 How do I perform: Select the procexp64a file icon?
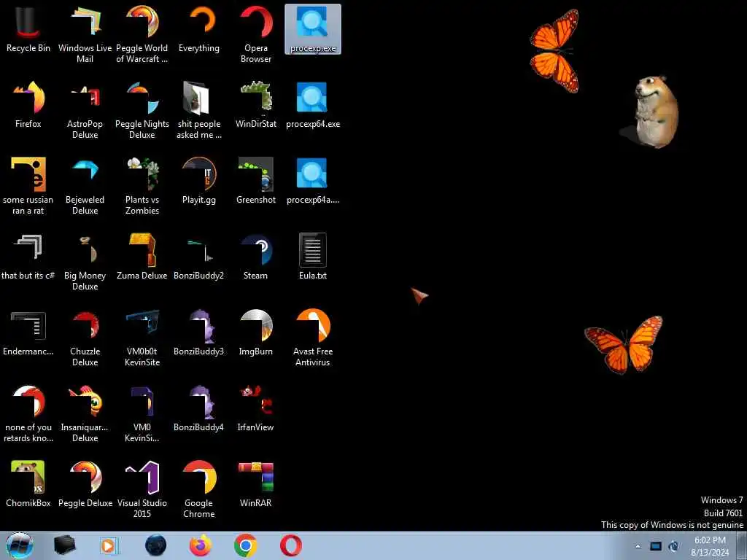click(312, 181)
